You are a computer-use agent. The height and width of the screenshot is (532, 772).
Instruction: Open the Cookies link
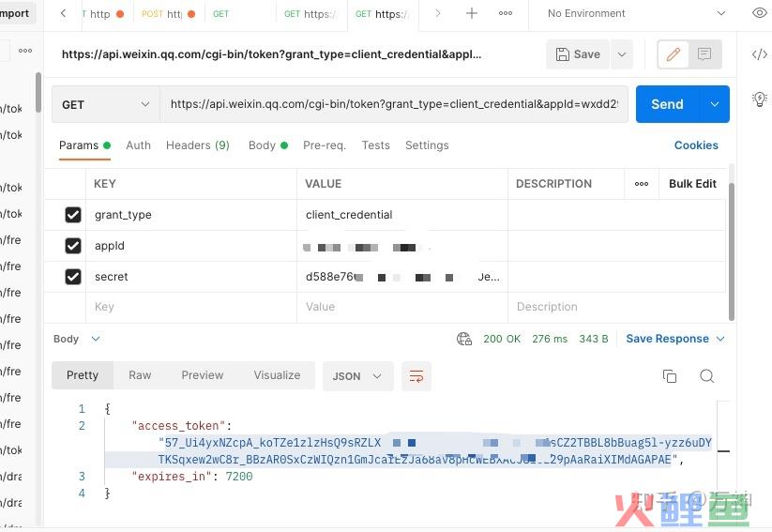point(696,145)
